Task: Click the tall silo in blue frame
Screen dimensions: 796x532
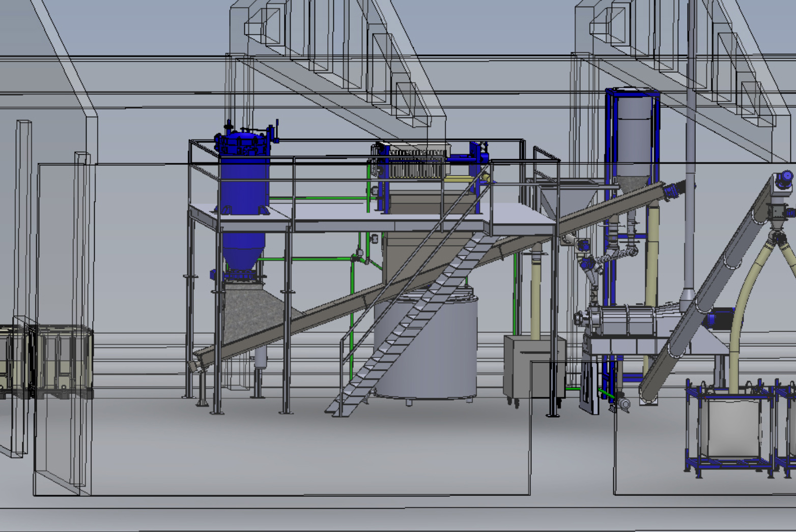Action: pyautogui.click(x=633, y=137)
